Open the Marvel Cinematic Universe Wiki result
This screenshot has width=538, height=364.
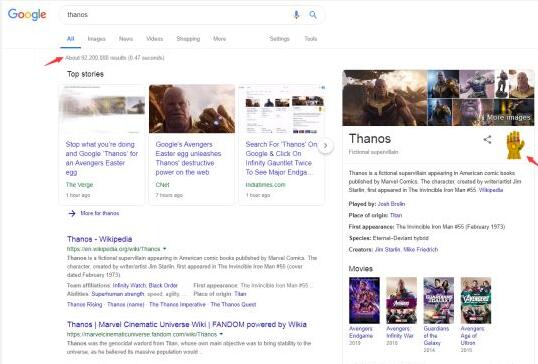click(187, 325)
